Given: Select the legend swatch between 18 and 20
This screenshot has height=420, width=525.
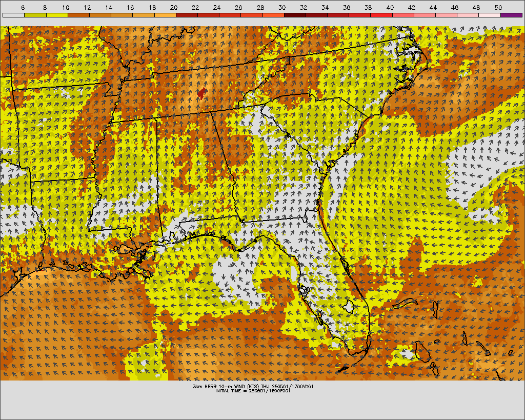Looking at the screenshot, I should point(165,15).
